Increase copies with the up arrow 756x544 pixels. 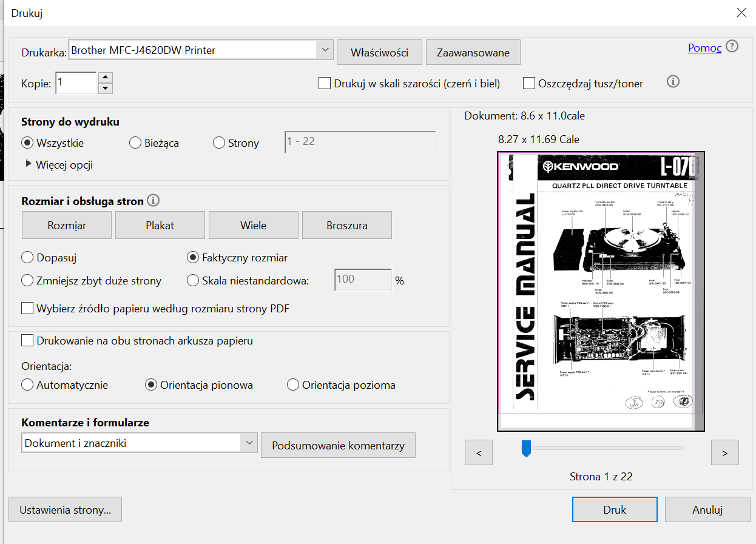[x=105, y=77]
